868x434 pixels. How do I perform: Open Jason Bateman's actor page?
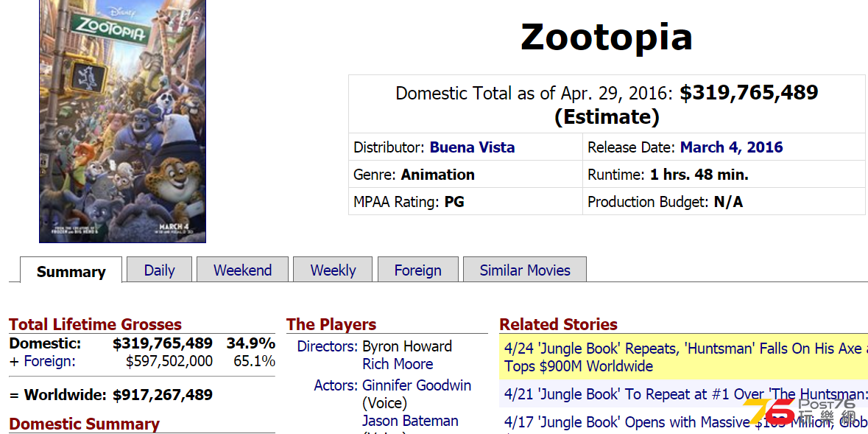(x=410, y=421)
